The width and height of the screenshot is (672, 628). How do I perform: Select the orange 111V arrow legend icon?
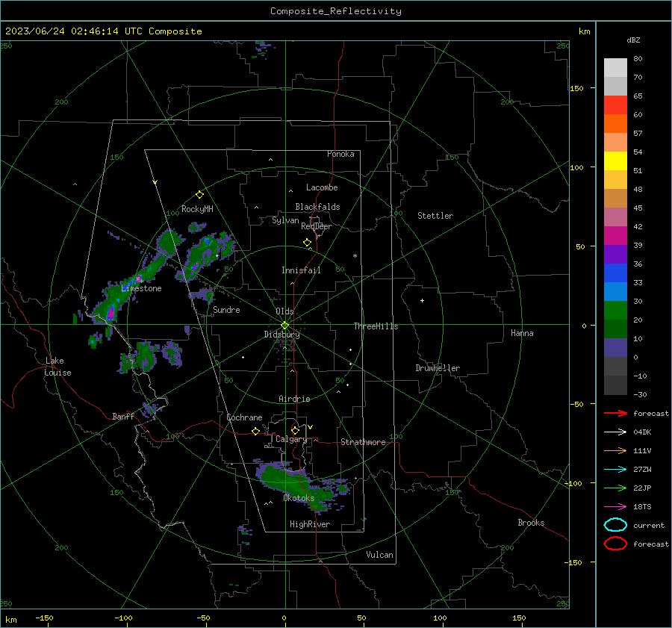click(x=615, y=450)
